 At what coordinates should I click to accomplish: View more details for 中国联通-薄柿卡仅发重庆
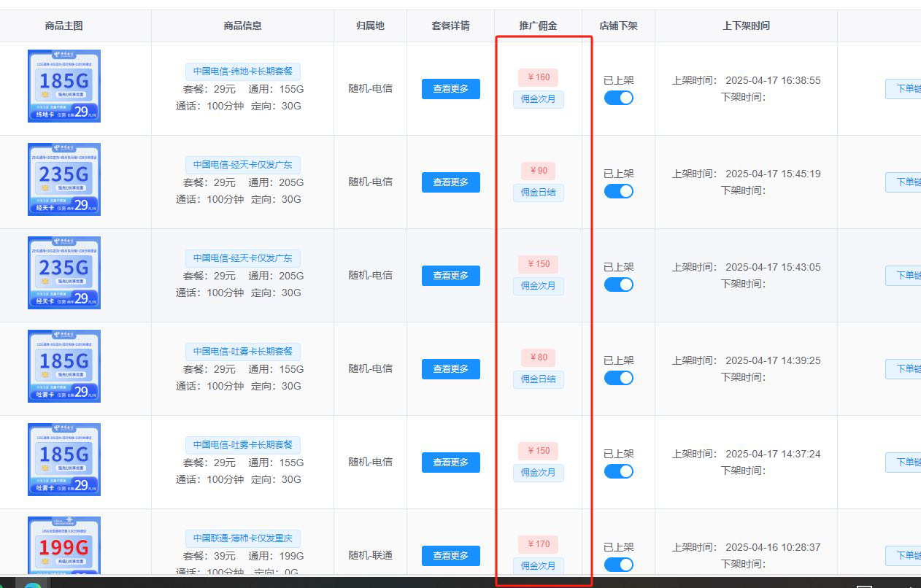pos(451,556)
